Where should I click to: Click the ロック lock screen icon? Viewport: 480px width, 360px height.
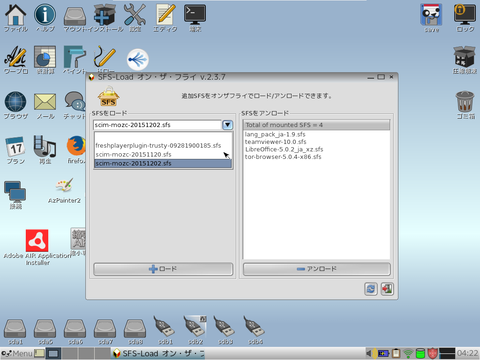465,15
